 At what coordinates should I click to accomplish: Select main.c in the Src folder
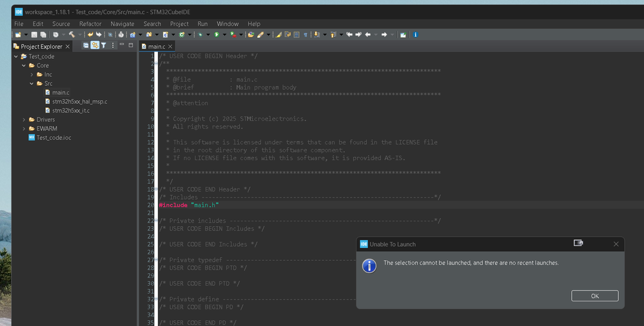click(57, 92)
